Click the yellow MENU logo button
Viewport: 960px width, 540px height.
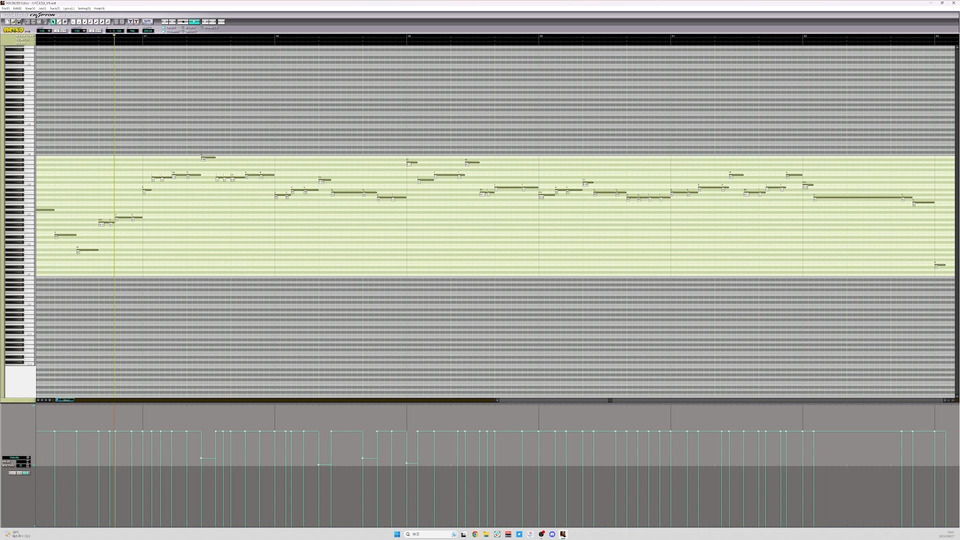coord(13,30)
